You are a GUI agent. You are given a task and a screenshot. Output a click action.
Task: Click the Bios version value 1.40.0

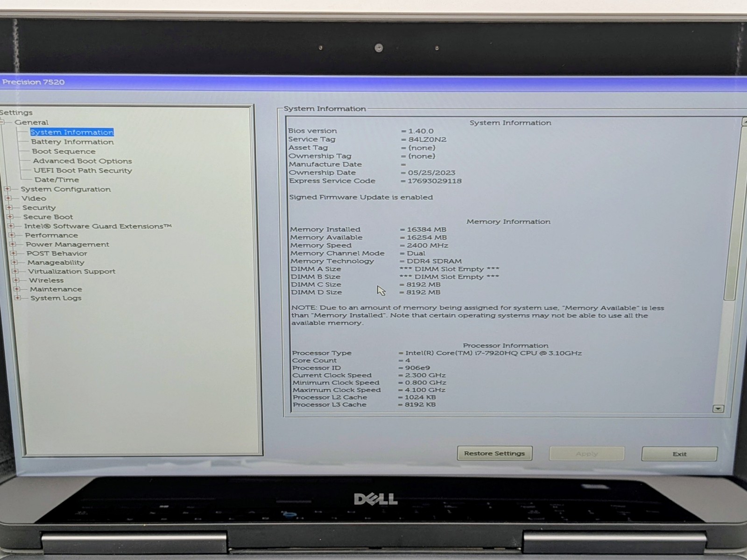(x=421, y=131)
